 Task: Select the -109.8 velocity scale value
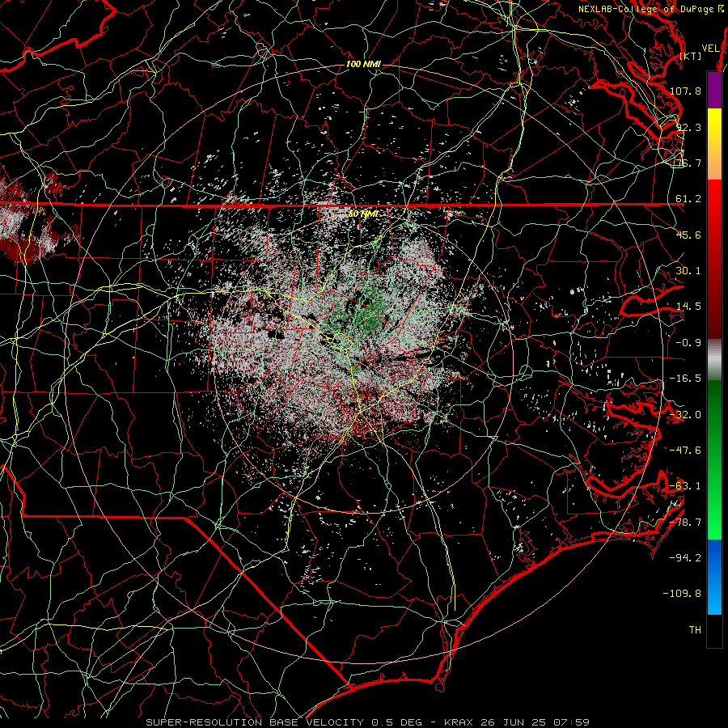tap(682, 594)
